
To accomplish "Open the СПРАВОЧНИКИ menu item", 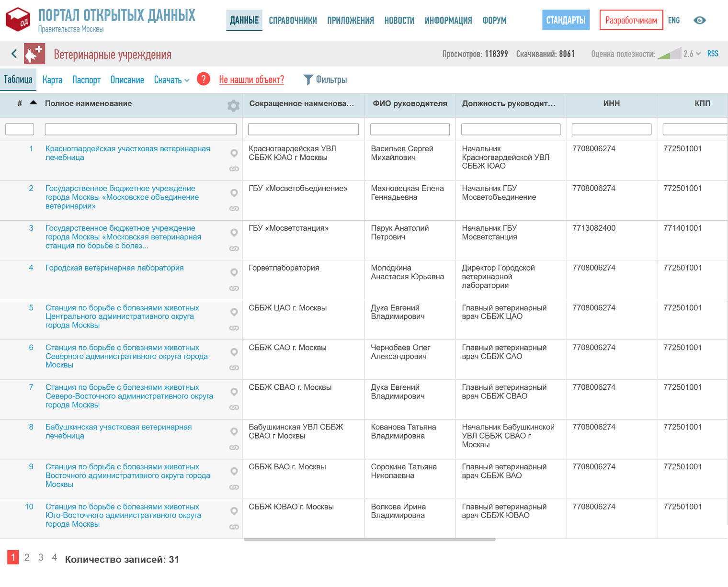I will coord(293,21).
